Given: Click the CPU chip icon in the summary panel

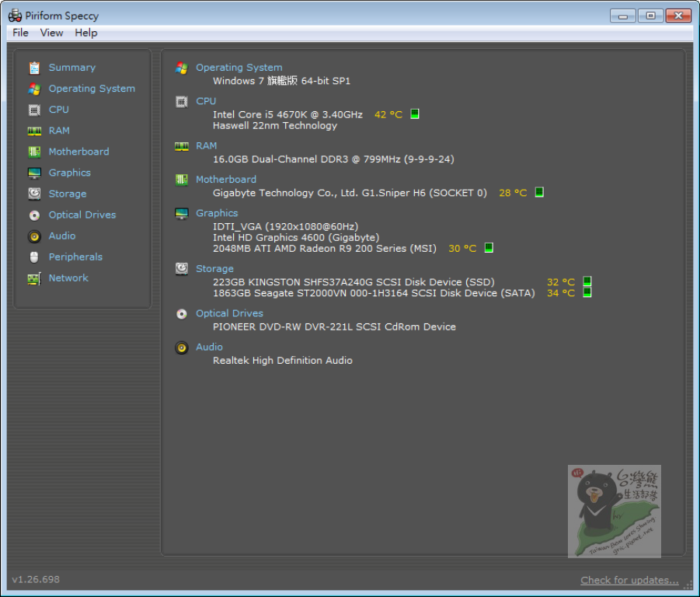Looking at the screenshot, I should point(182,101).
